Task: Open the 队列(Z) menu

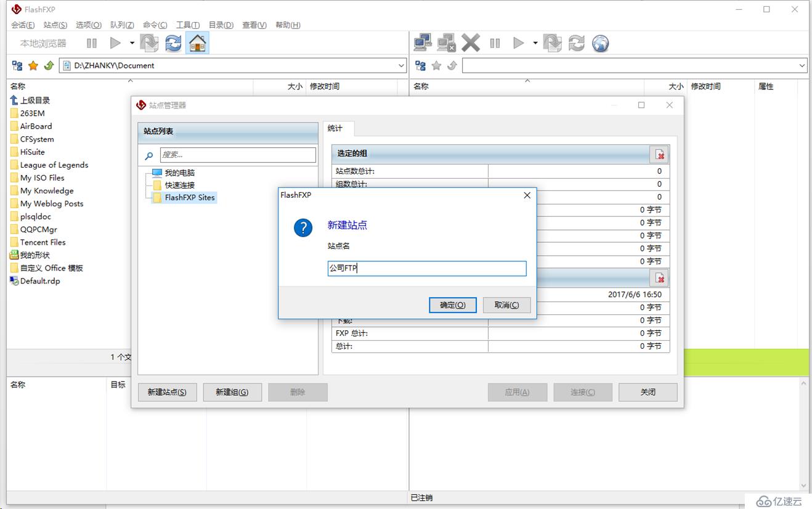Action: pyautogui.click(x=122, y=25)
